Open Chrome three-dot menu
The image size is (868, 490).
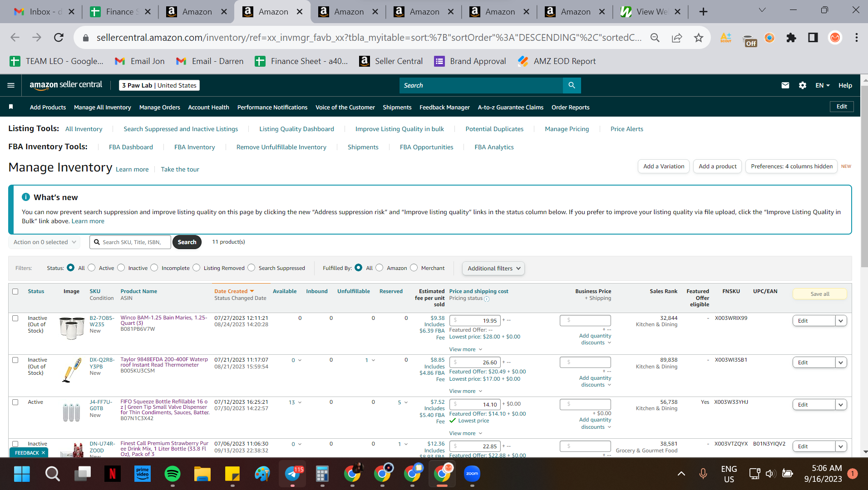(x=857, y=38)
